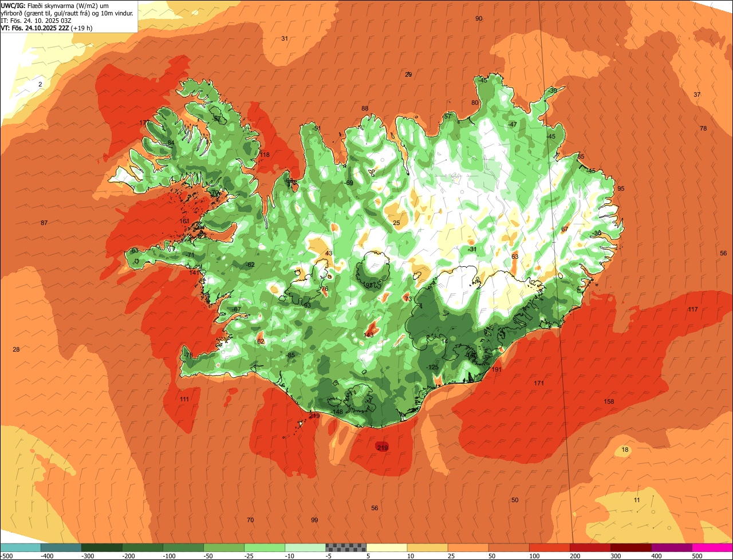Pick the -50 to -25 green legend swatch

click(224, 548)
